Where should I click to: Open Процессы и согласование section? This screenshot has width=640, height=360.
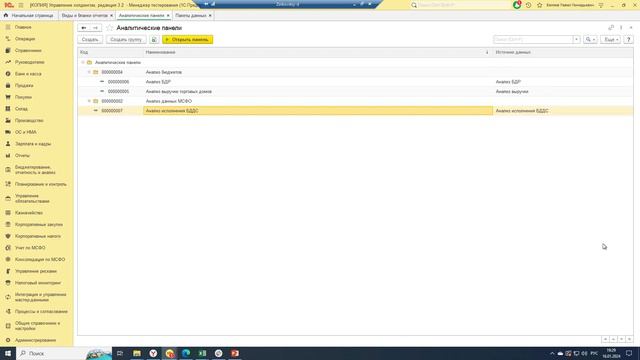pyautogui.click(x=41, y=311)
